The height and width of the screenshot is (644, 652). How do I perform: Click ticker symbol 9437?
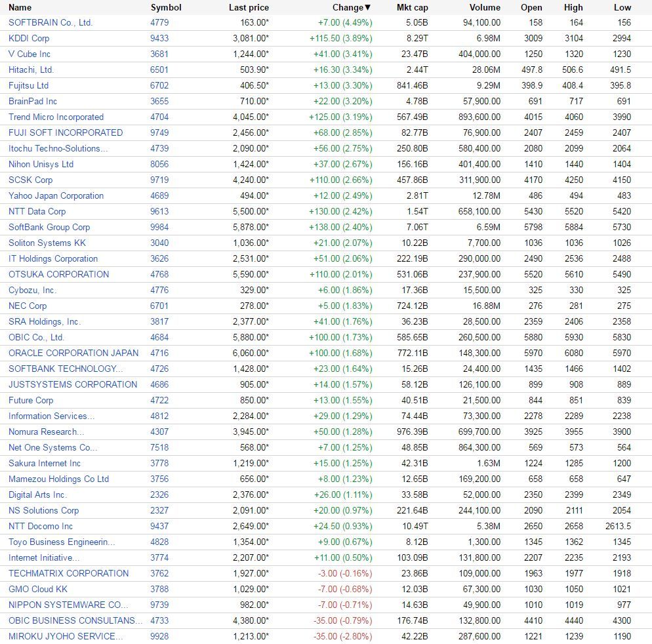coord(159,527)
